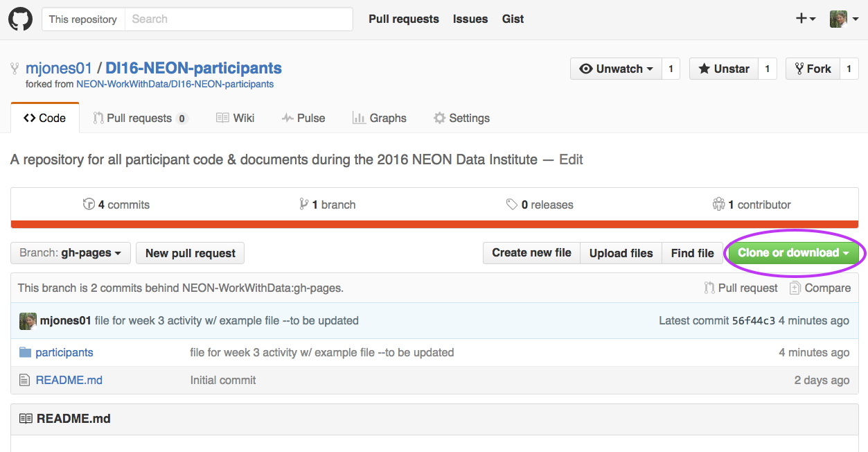Viewport: 868px width, 452px height.
Task: Switch to the Code tab
Action: [45, 118]
